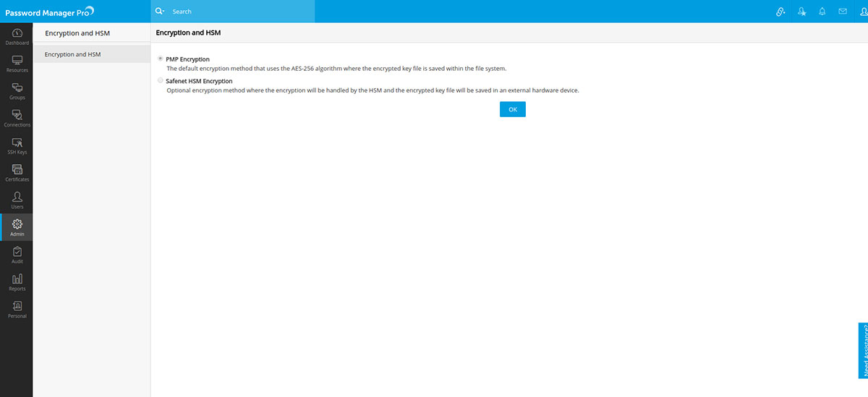Open the Reports section

tap(17, 282)
